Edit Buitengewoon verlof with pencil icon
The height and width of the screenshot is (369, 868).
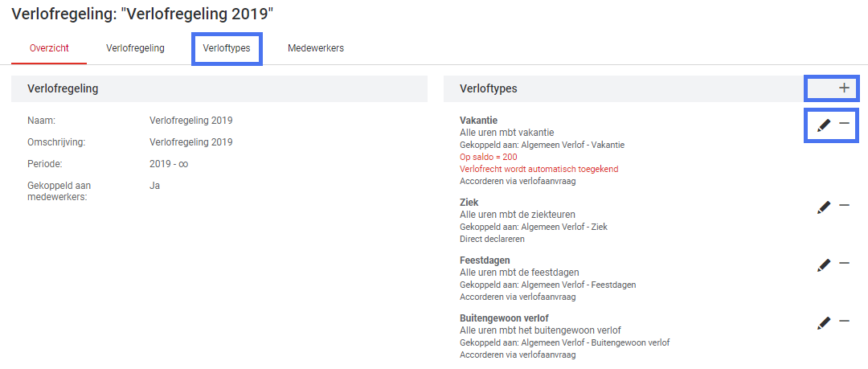[824, 323]
